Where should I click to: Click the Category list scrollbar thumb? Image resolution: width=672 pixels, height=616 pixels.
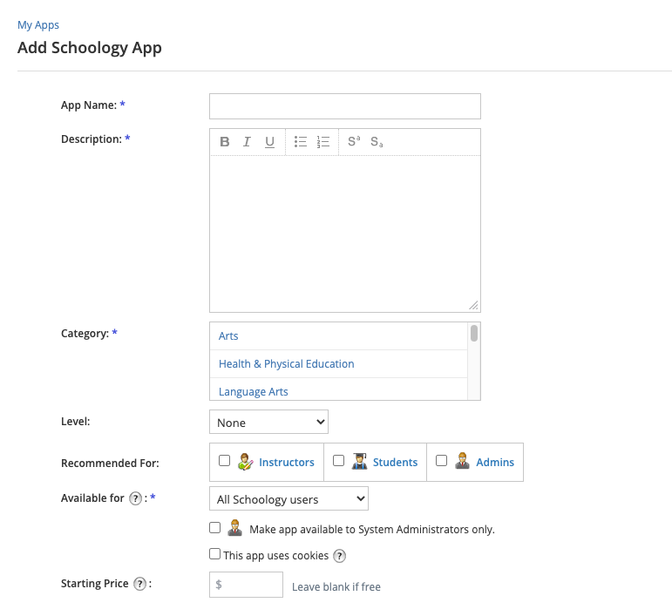[474, 334]
